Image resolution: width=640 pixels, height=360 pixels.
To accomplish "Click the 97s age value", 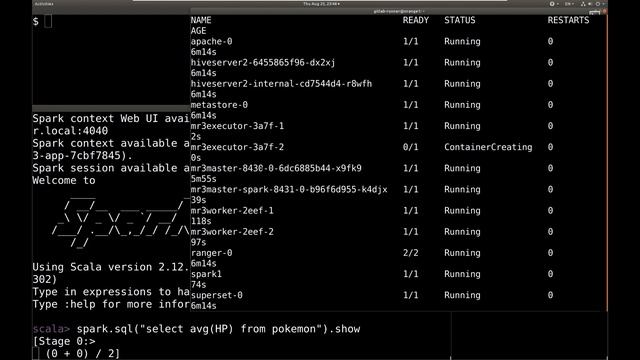I will [x=198, y=242].
